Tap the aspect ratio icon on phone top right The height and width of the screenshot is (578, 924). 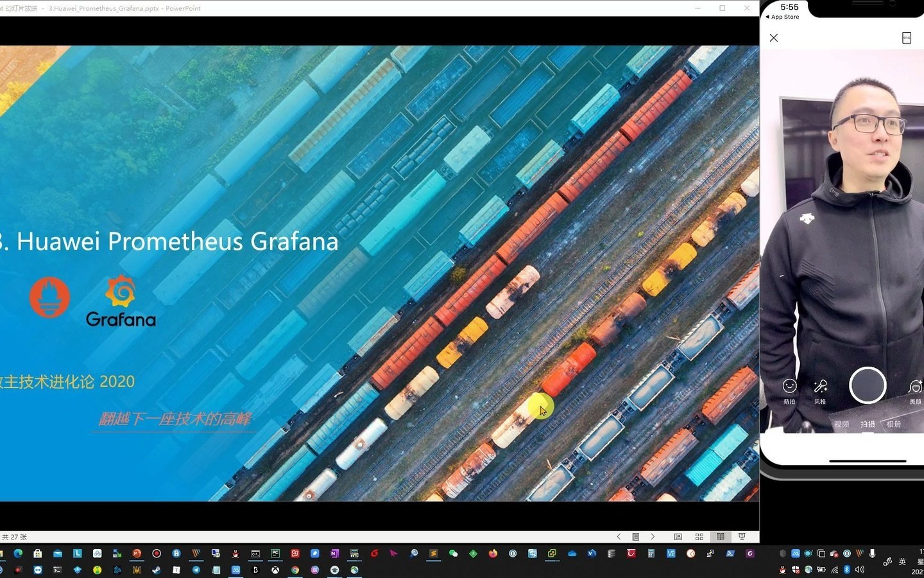[x=907, y=38]
